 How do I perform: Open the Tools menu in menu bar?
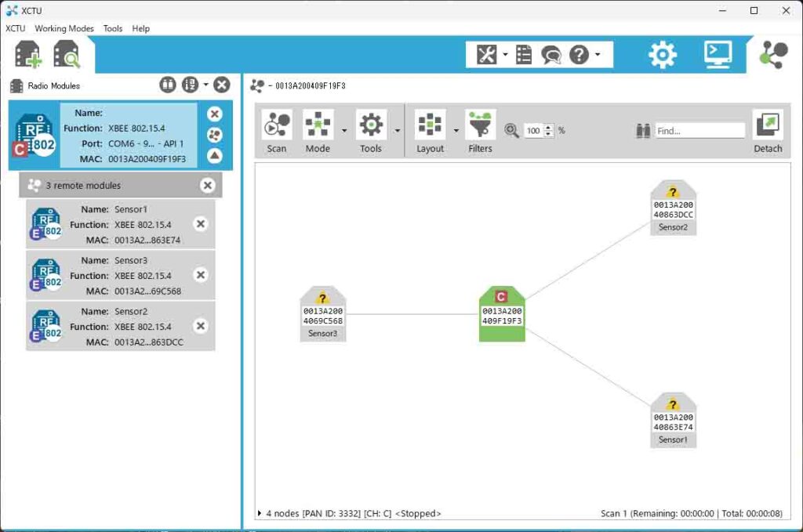(x=113, y=29)
